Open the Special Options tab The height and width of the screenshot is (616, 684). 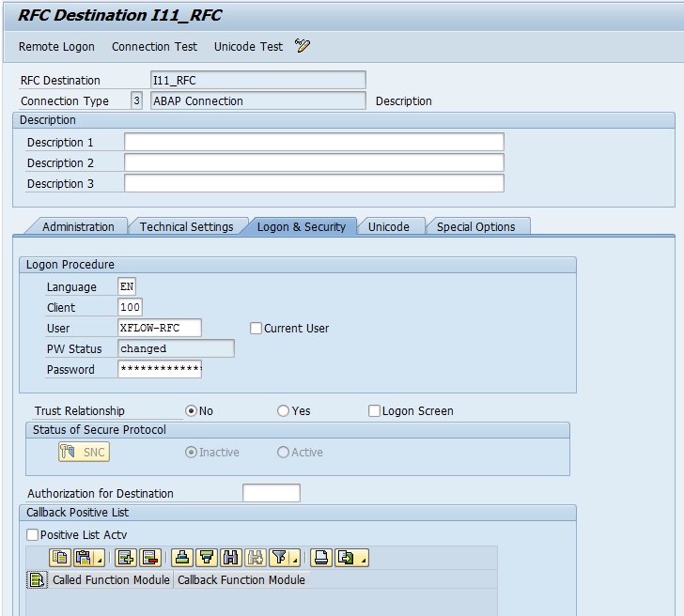click(x=475, y=226)
